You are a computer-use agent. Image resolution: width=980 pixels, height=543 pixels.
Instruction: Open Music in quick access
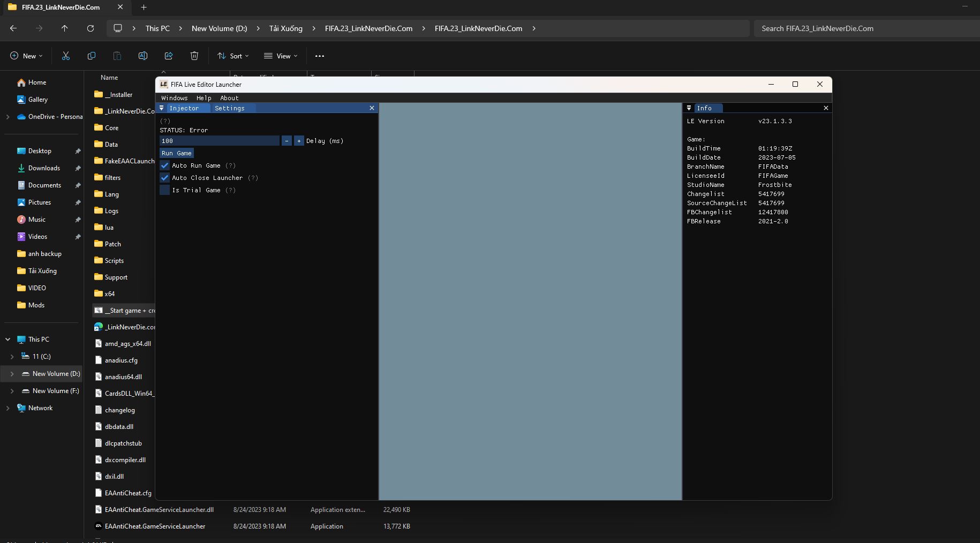point(36,220)
